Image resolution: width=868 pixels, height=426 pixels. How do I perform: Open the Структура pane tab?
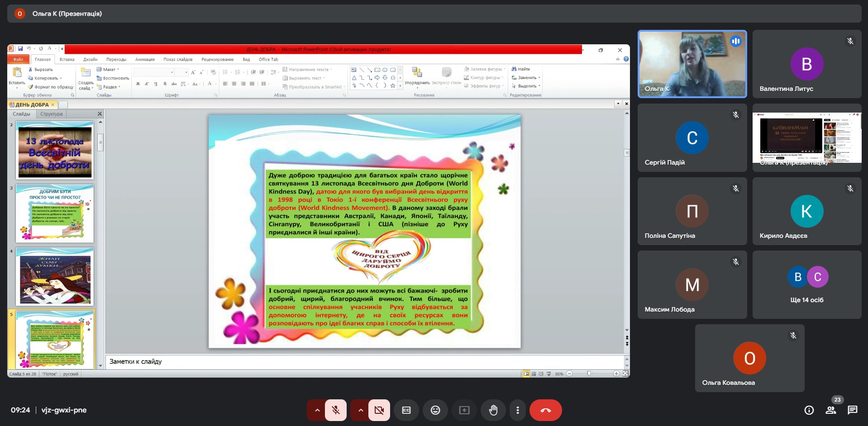51,114
